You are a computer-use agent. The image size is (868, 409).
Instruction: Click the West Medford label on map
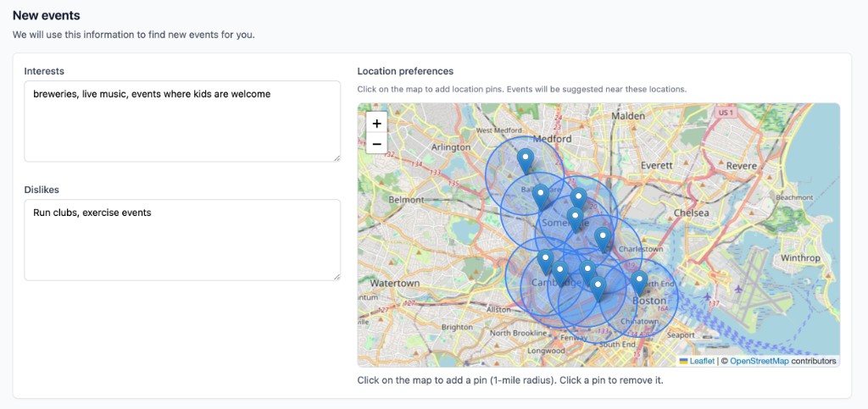tap(499, 130)
